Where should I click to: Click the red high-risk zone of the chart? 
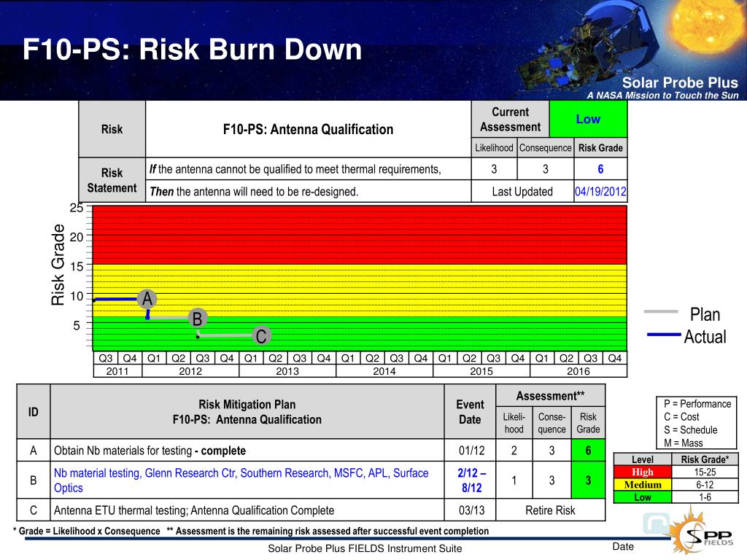360,236
